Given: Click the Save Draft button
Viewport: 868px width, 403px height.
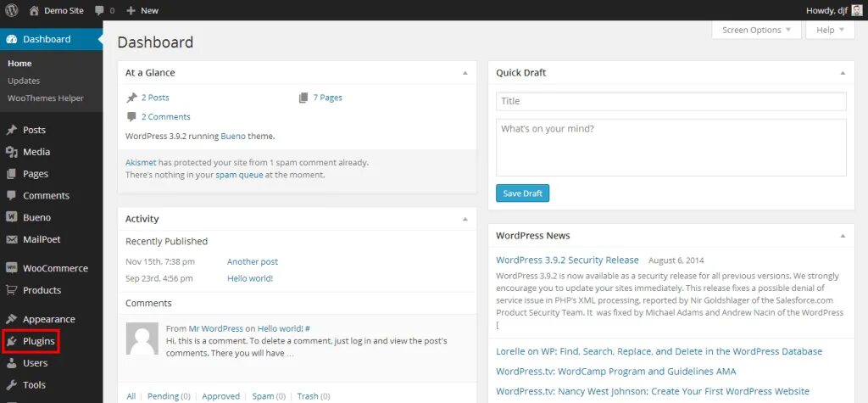Looking at the screenshot, I should click(x=522, y=193).
